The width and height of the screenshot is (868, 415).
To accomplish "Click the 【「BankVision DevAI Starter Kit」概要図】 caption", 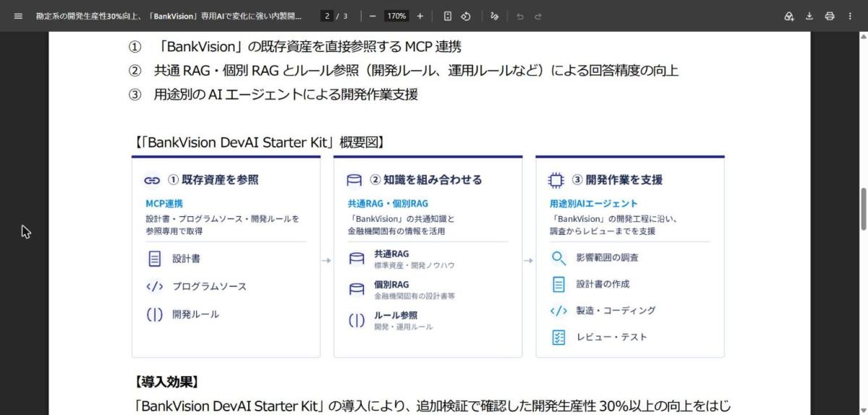I will click(x=259, y=142).
